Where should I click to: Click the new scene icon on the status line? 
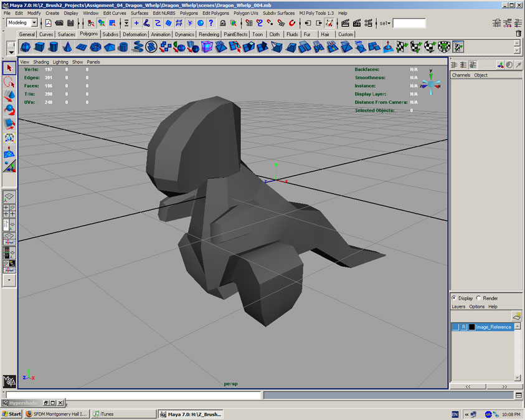49,23
